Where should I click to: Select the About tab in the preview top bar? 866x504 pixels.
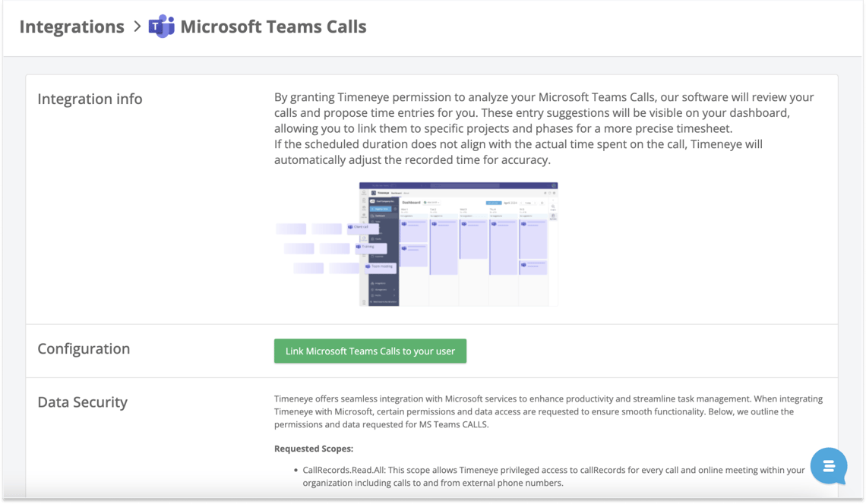coord(406,193)
